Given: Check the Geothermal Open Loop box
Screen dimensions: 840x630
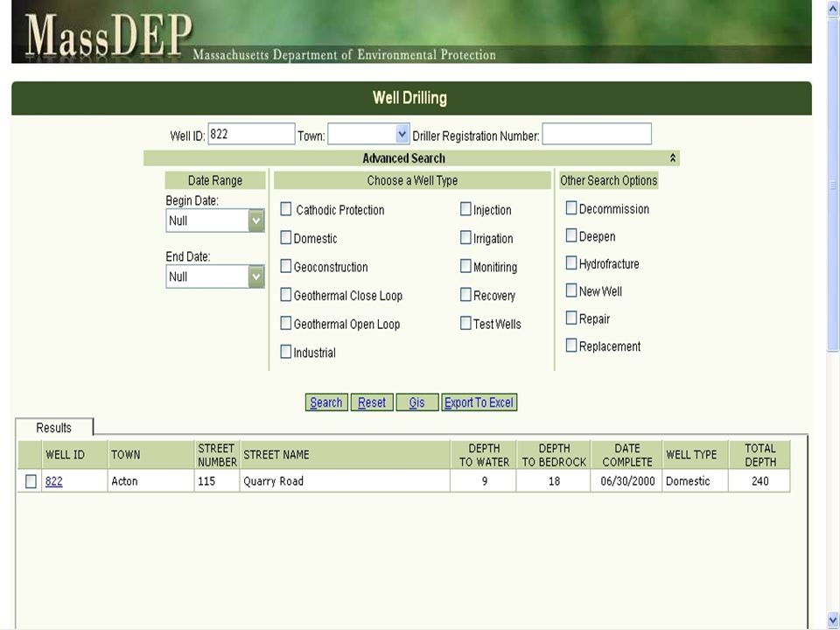Looking at the screenshot, I should 286,323.
